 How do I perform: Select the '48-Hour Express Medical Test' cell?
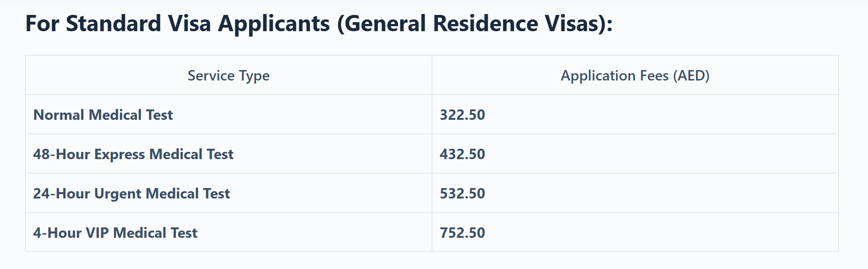(133, 154)
